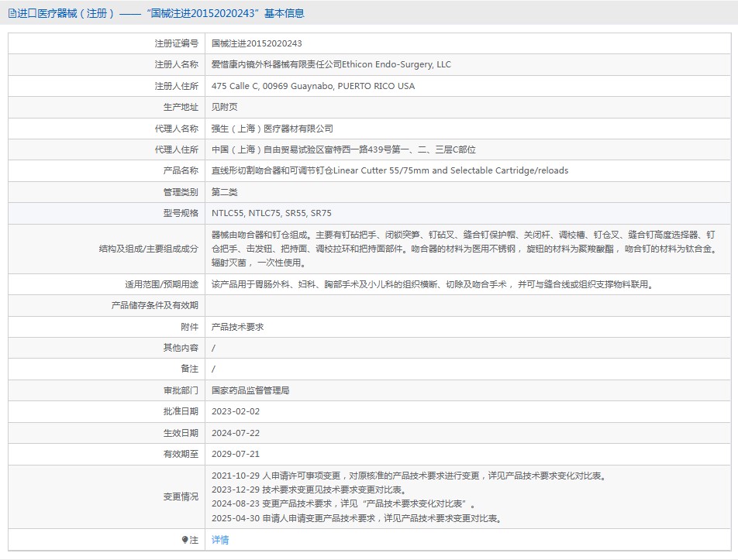Click approval department 国家药品监督管理局

point(250,390)
